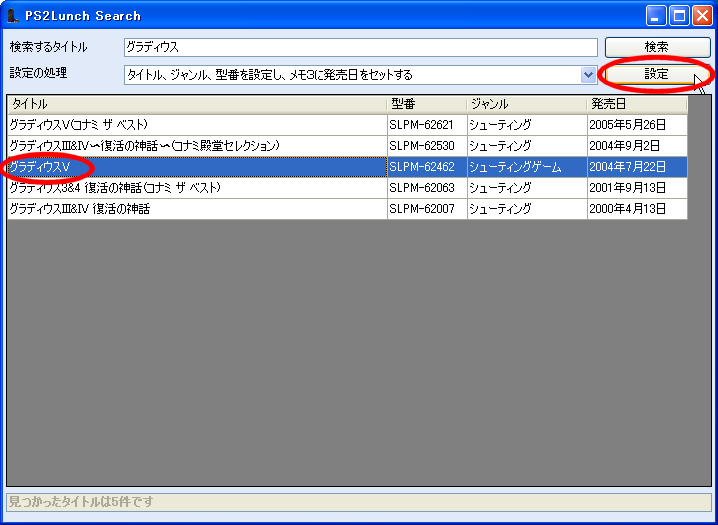
Task: Click the 2004年7月22日 release date cell
Action: [x=637, y=167]
